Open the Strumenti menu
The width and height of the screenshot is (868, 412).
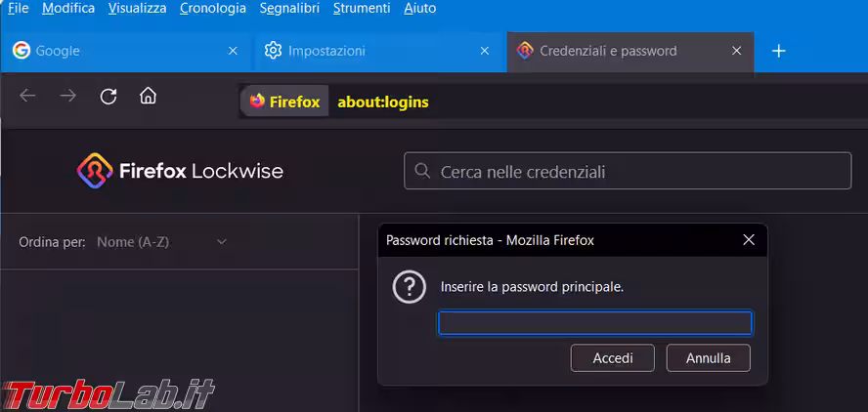(x=362, y=8)
